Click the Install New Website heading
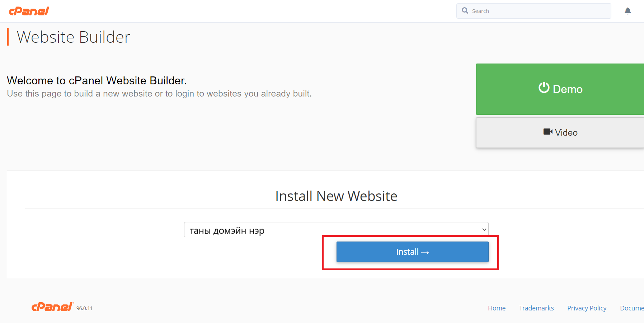The height and width of the screenshot is (323, 644). [x=336, y=196]
